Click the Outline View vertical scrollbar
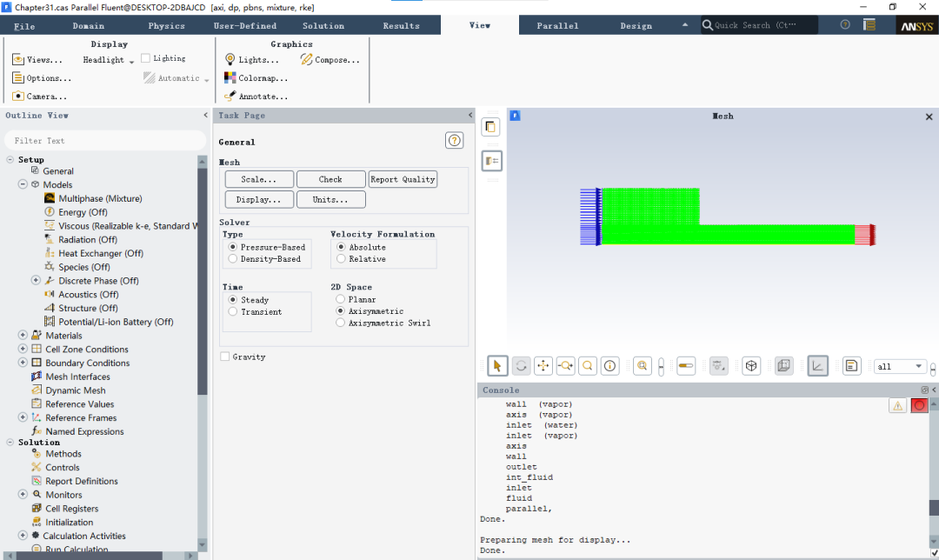 (x=202, y=282)
